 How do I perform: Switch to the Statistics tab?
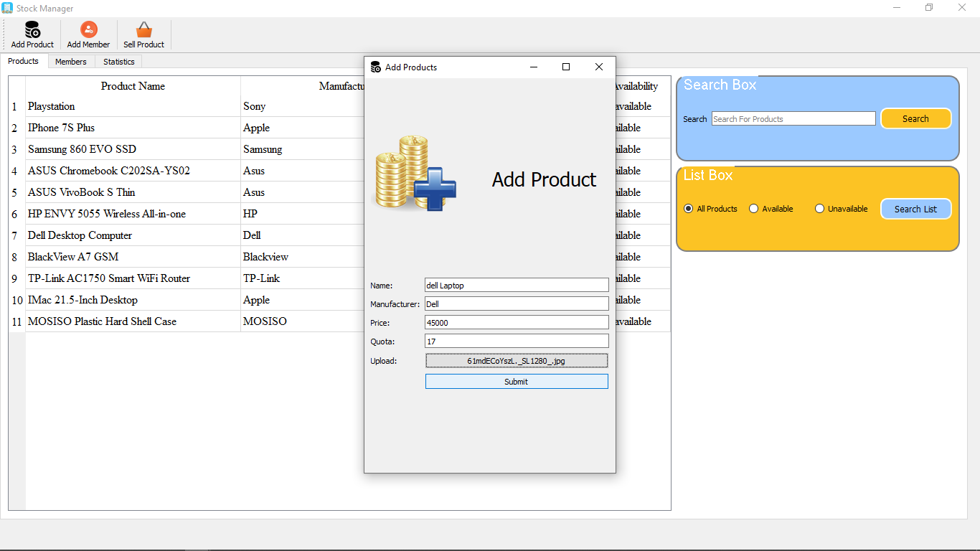pos(119,62)
